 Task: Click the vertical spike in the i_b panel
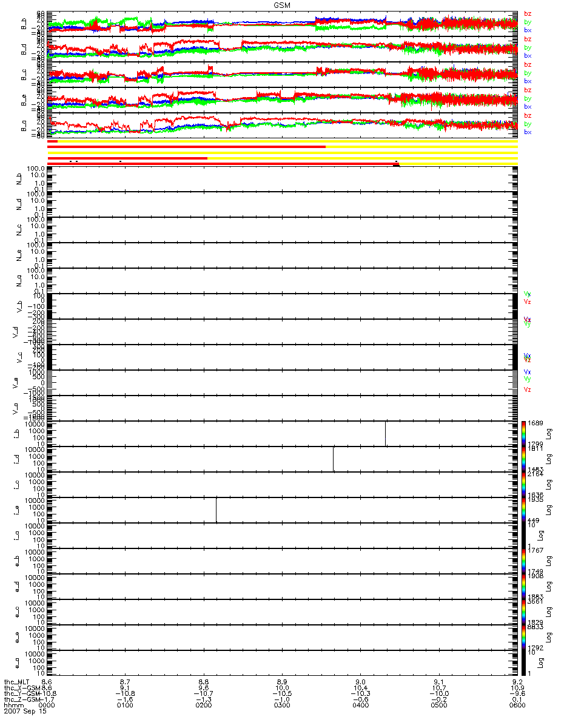click(x=385, y=433)
